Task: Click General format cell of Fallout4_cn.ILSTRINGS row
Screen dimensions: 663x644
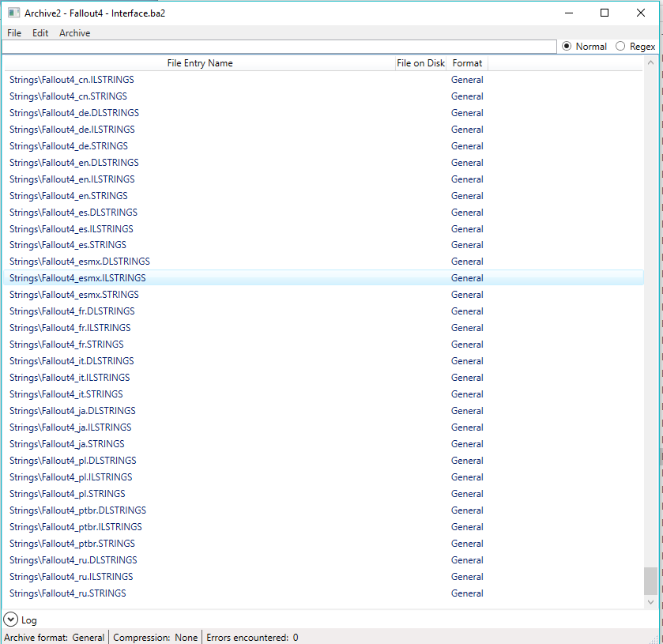Action: point(467,80)
